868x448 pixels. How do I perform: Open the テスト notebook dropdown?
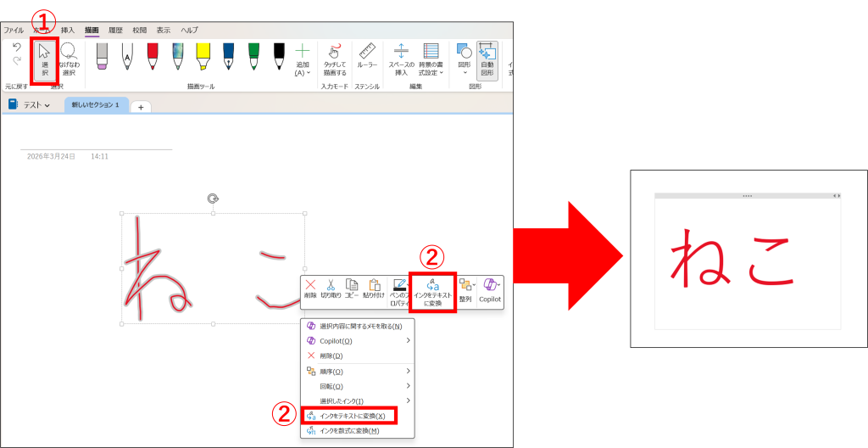(30, 105)
